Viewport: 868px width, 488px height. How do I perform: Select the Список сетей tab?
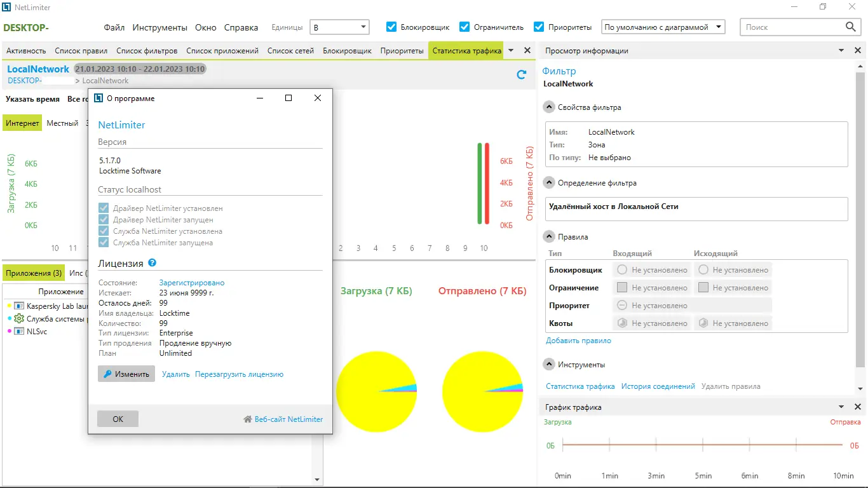[x=290, y=51]
